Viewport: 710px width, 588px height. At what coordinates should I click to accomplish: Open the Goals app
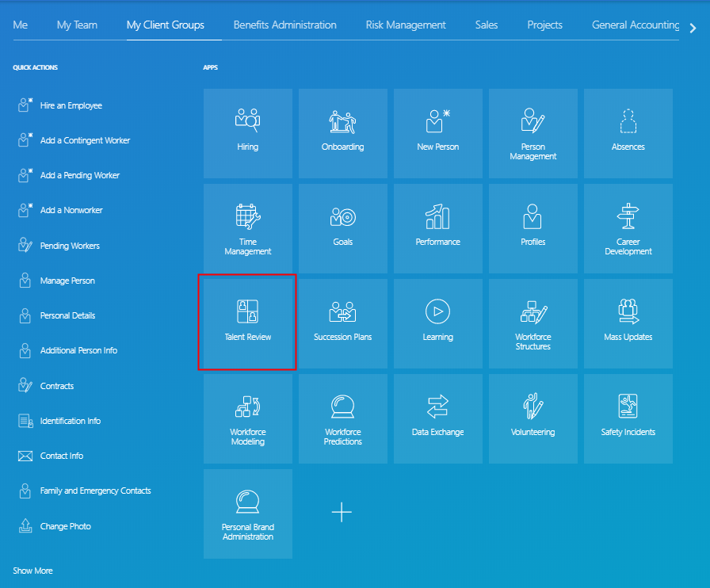[342, 228]
